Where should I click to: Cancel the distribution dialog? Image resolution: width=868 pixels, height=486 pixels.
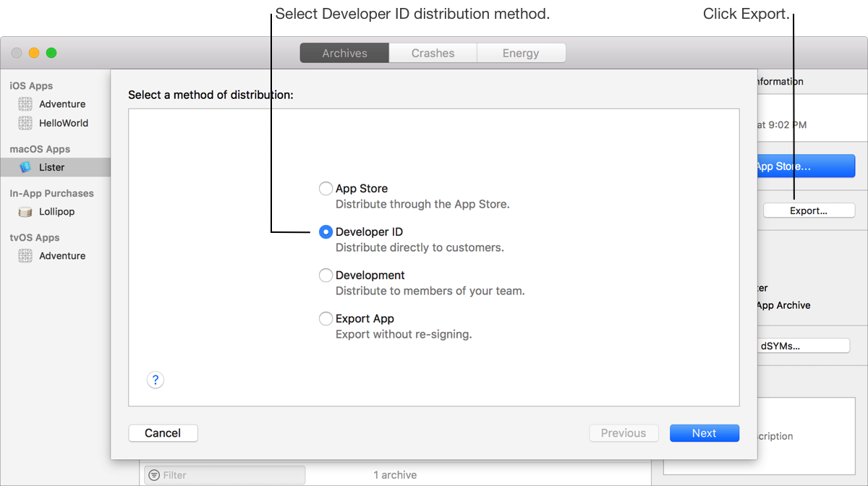coord(163,433)
